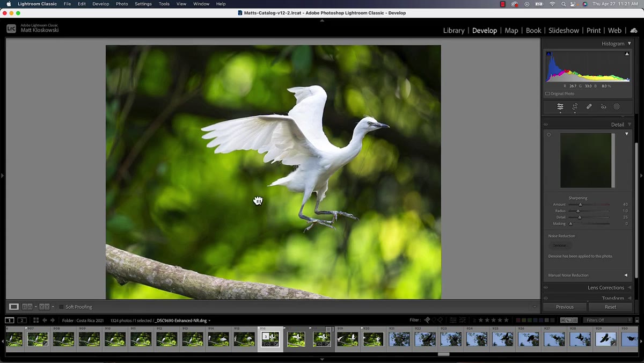Switch to the Book module
644x363 pixels.
pos(533,31)
